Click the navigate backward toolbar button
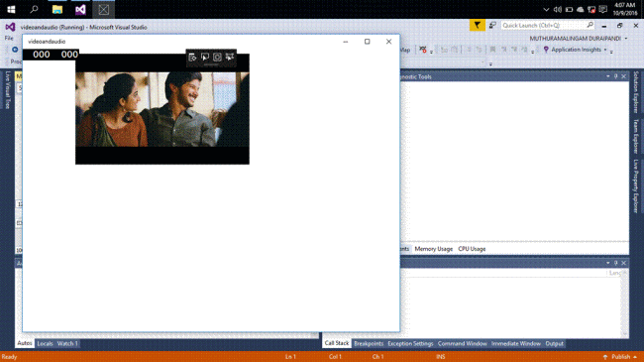 (15, 50)
